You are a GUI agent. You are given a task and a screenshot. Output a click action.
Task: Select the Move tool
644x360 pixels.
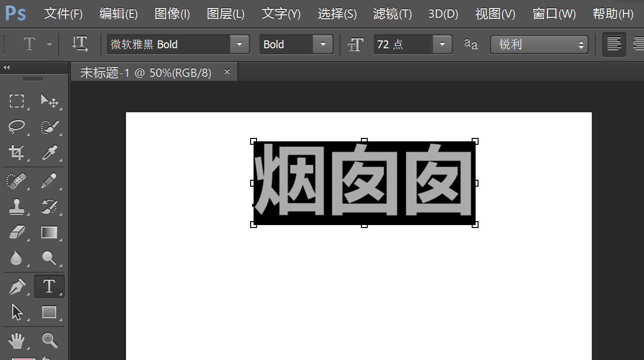[49, 101]
